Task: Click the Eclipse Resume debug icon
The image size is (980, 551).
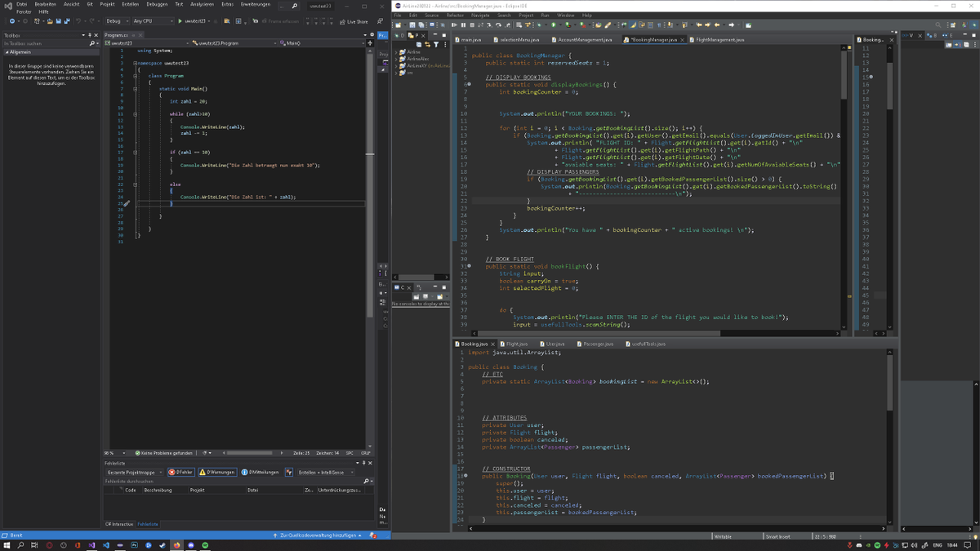Action: tap(454, 24)
